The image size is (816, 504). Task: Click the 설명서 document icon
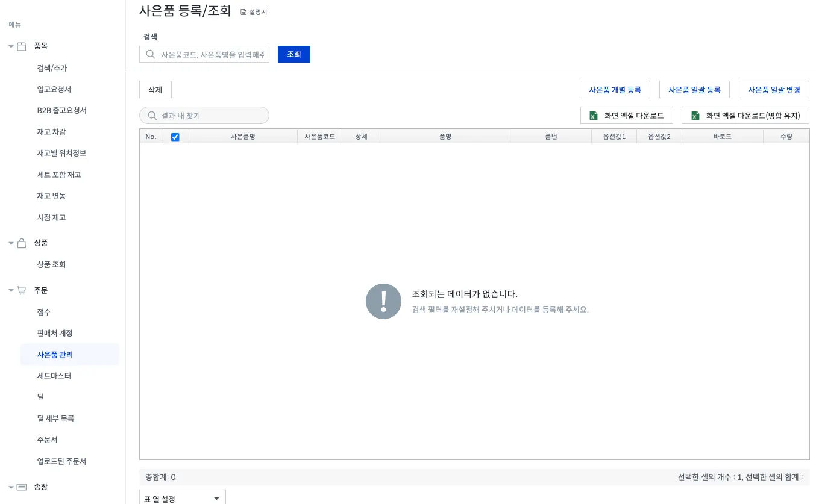tap(243, 12)
